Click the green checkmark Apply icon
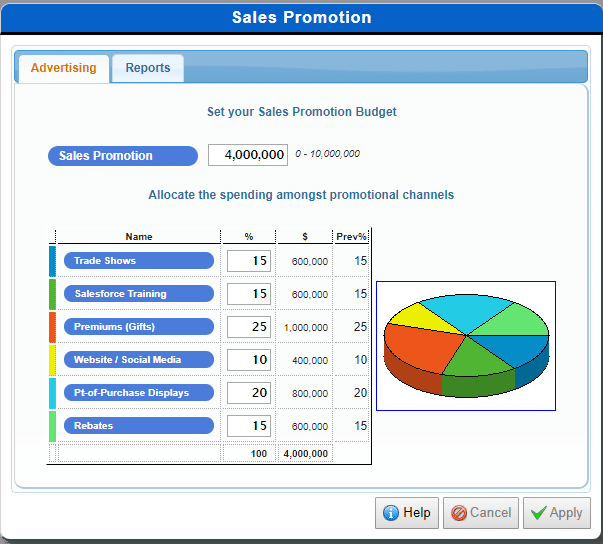 [x=538, y=513]
